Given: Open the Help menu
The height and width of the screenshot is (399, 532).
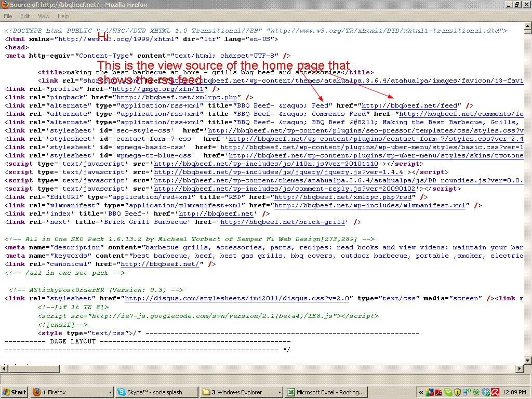Looking at the screenshot, I should [x=63, y=16].
